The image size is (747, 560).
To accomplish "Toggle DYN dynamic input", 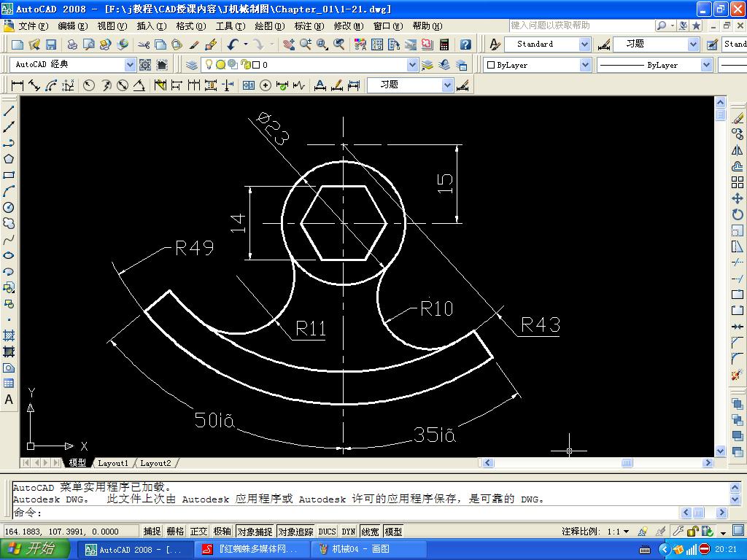I will (349, 531).
